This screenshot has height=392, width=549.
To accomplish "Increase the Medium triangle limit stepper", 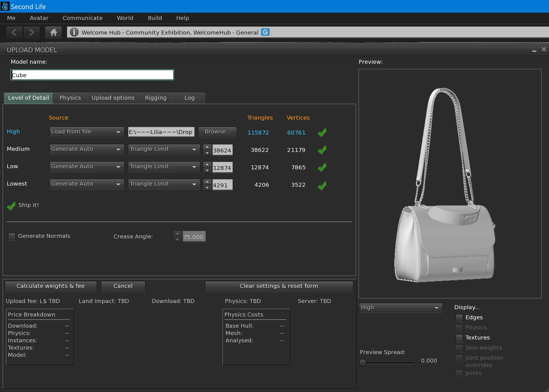I will click(x=207, y=147).
